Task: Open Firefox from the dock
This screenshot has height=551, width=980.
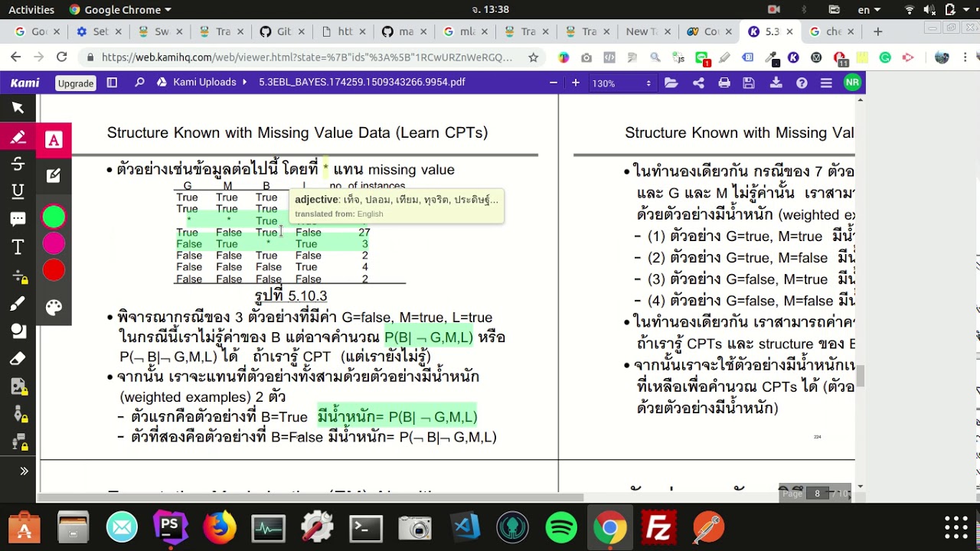Action: [219, 527]
